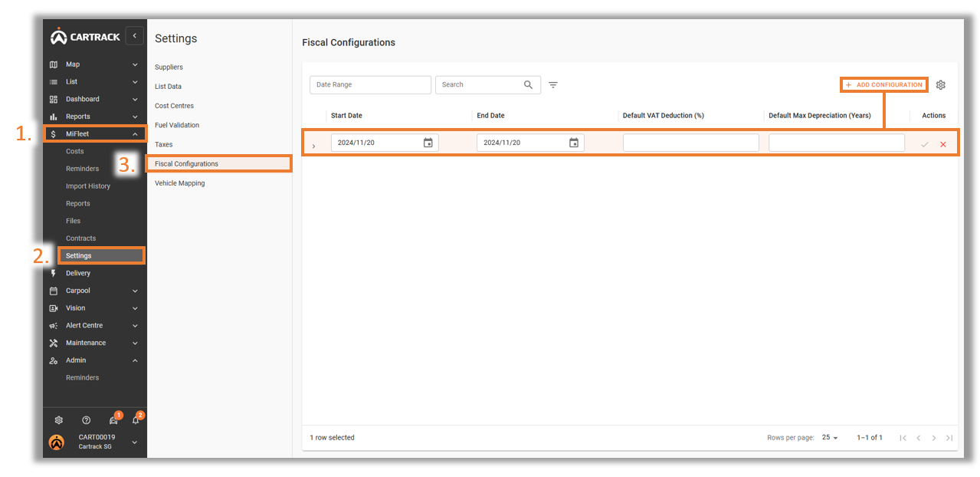Open Cost Centres settings page
This screenshot has height=477, width=980.
(x=174, y=106)
